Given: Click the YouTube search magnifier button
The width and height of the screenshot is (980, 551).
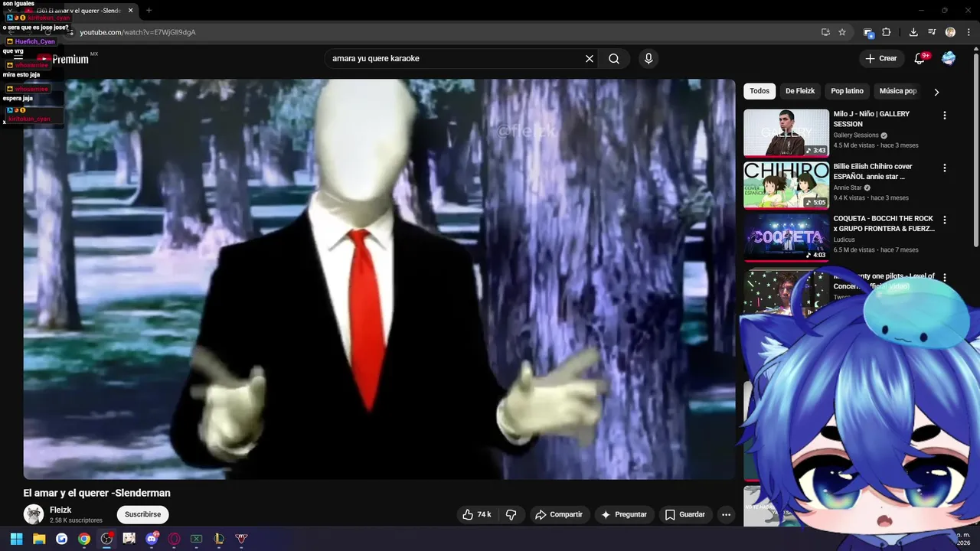Looking at the screenshot, I should (x=614, y=59).
